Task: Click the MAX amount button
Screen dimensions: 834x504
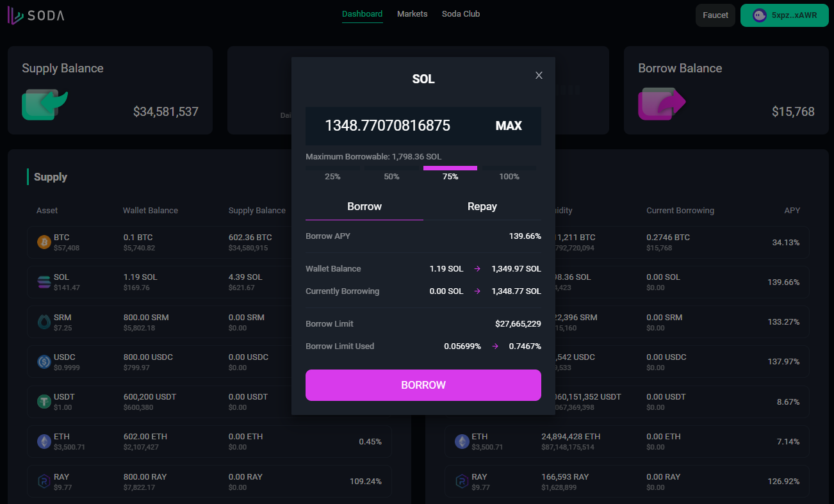Action: (x=509, y=126)
